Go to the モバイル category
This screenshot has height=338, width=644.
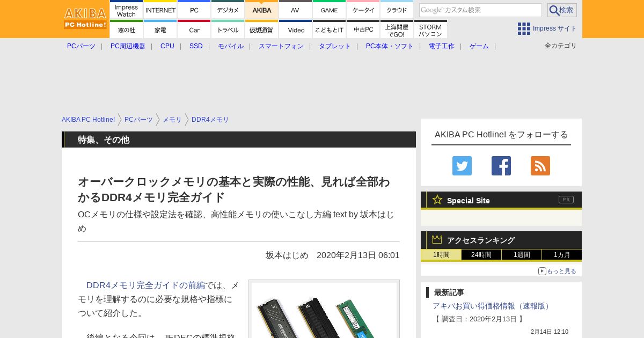pos(231,46)
